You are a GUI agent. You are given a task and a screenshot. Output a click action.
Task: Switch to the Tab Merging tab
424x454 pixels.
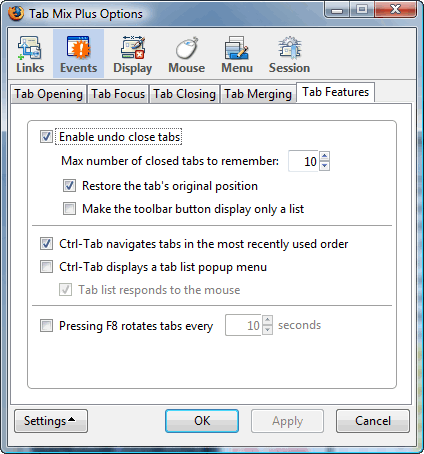coord(258,94)
